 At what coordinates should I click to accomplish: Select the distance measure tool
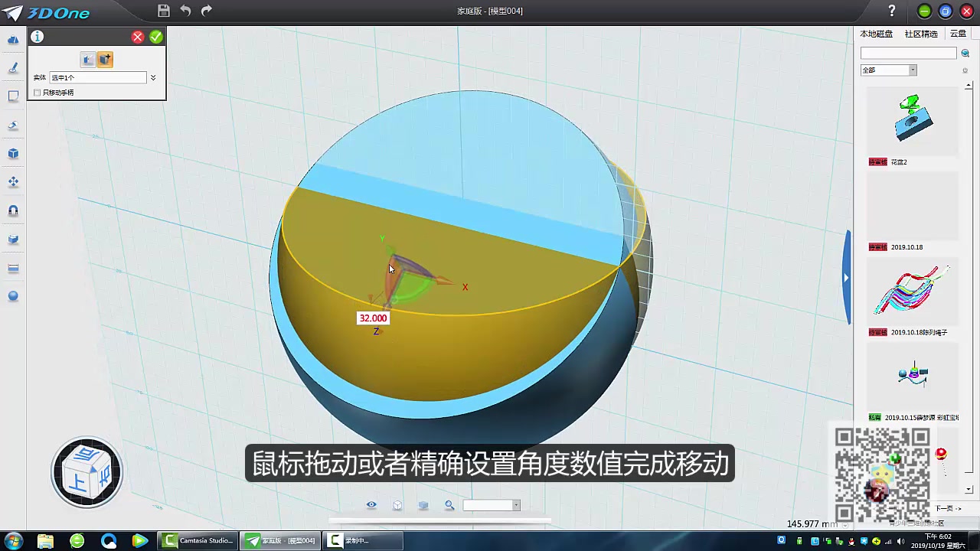13,268
